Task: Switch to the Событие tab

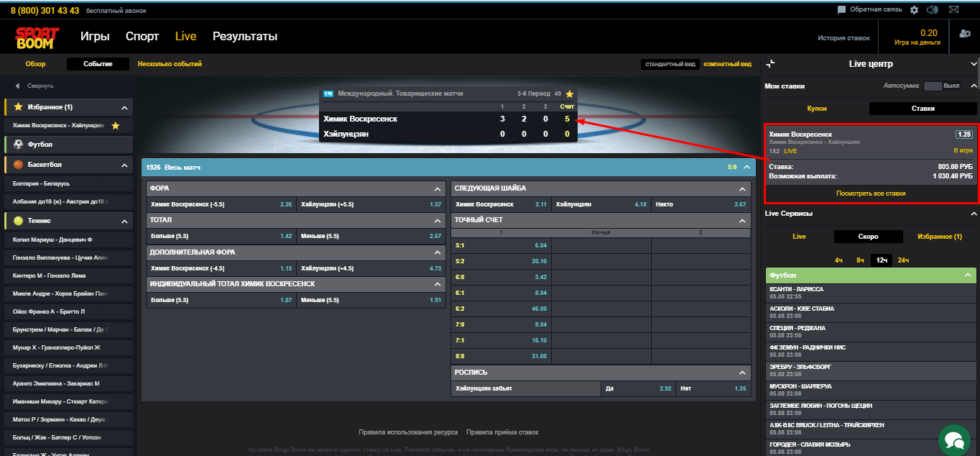Action: coord(98,64)
